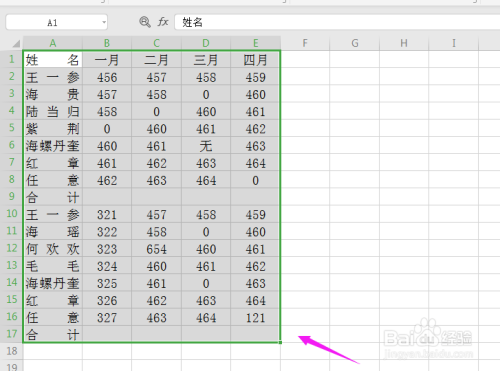Click cell A1 containing 姓名
Screen dimensions: 500x371
click(53, 60)
